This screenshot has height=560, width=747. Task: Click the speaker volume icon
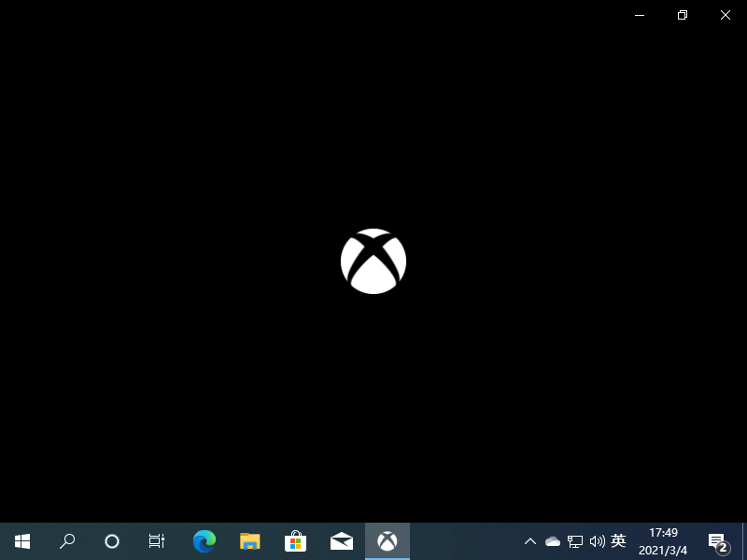pos(598,541)
